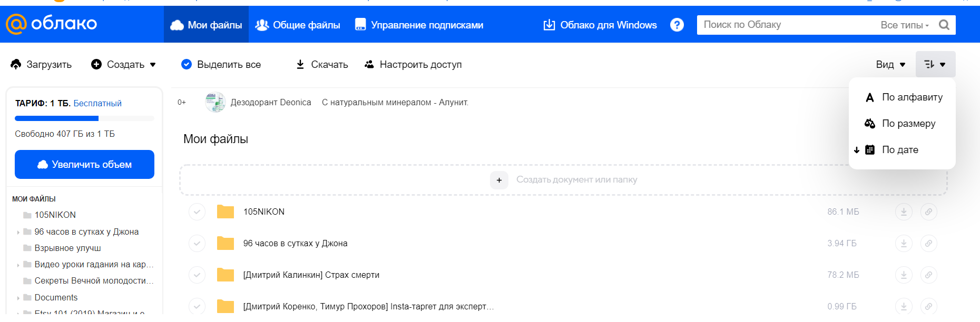Click the cloud icon in Мои файлы tab
This screenshot has width=980, height=322.
point(177,25)
